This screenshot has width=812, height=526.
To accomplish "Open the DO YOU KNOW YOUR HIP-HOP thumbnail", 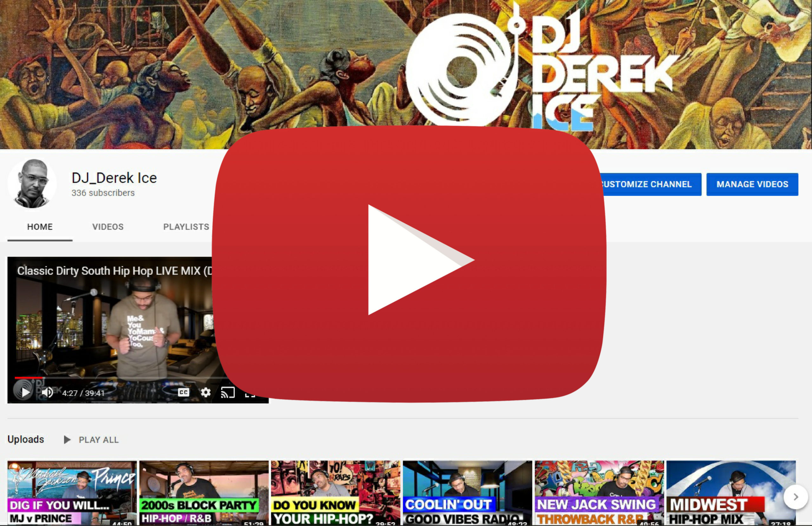I will point(336,493).
